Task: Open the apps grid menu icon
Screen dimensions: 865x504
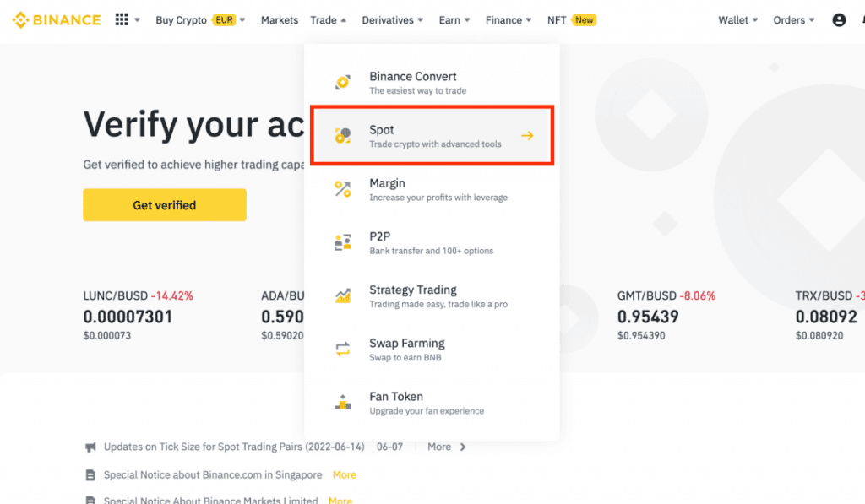Action: [x=122, y=20]
